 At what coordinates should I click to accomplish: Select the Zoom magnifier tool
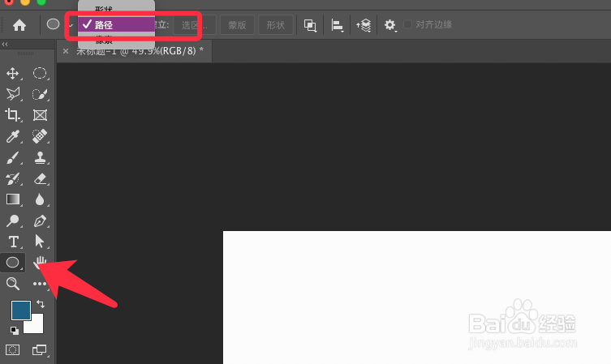pyautogui.click(x=13, y=284)
